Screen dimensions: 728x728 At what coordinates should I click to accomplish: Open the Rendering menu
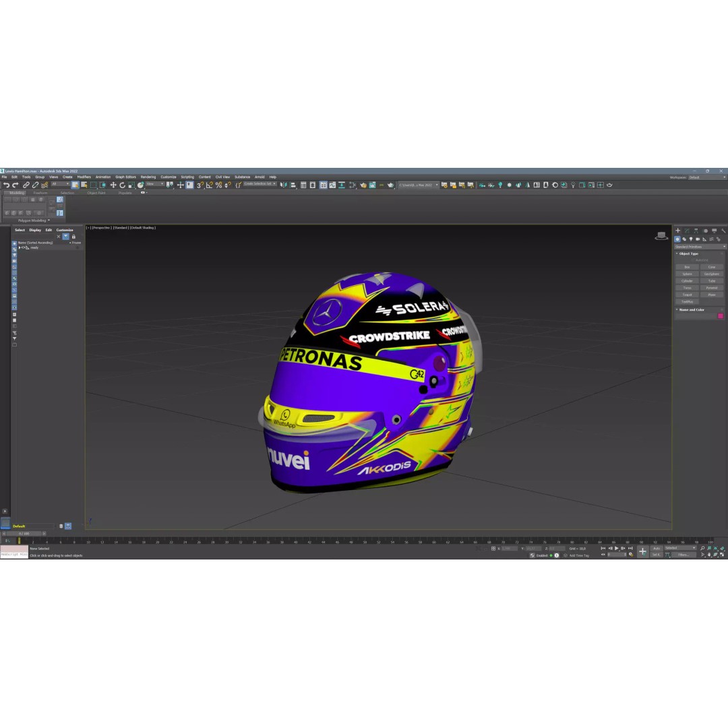coord(148,177)
